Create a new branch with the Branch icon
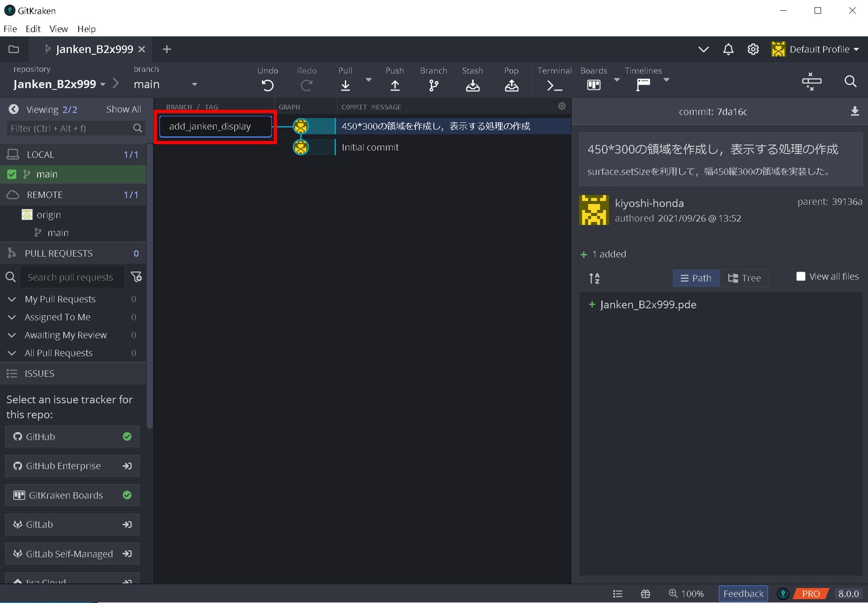This screenshot has height=603, width=868. pos(433,85)
